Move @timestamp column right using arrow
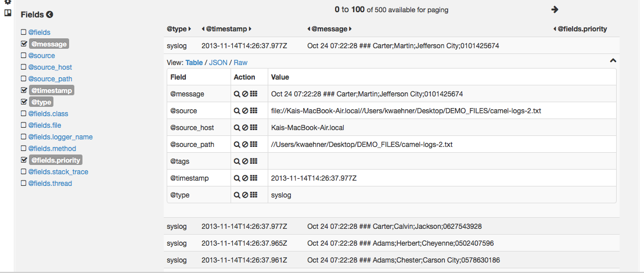The image size is (644, 273). tap(250, 29)
